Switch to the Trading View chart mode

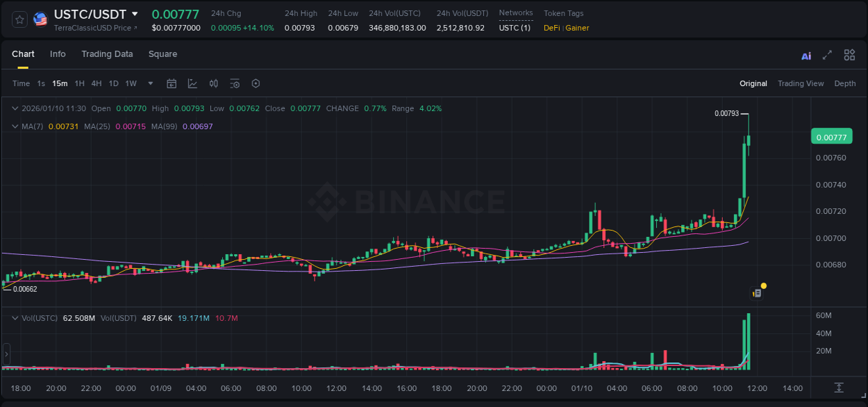pyautogui.click(x=801, y=83)
